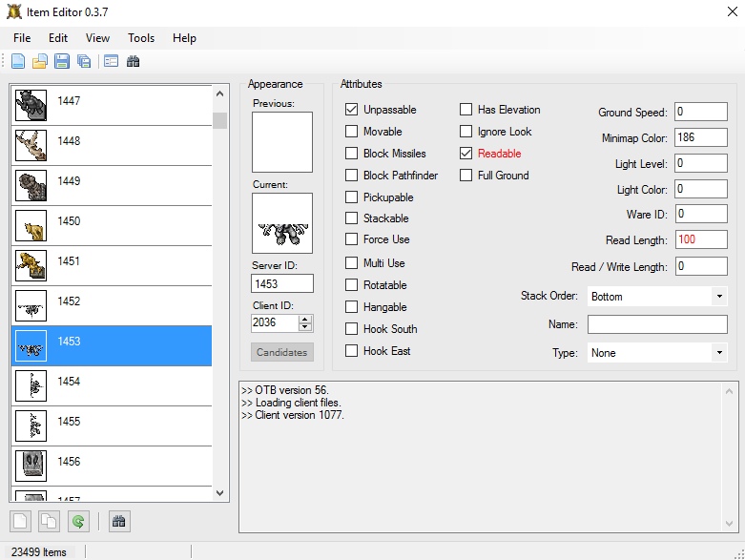745x560 pixels.
Task: Select item 1452 in the list
Action: pos(112,306)
